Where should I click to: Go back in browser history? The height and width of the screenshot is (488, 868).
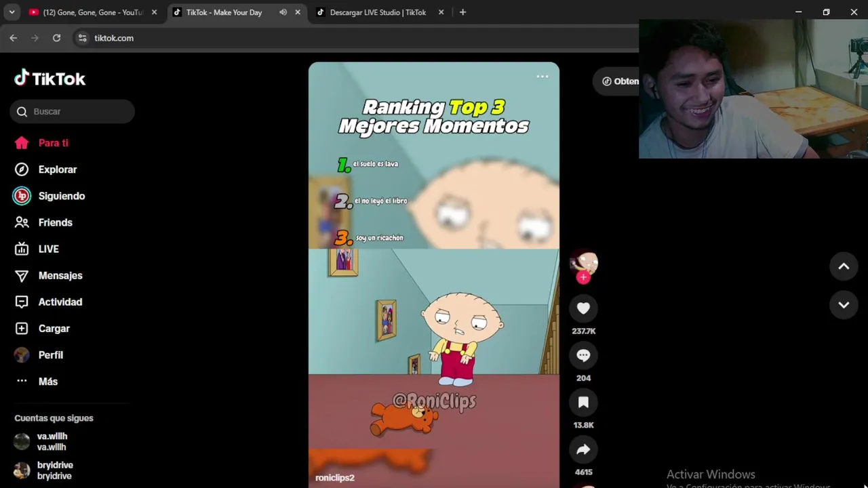pyautogui.click(x=13, y=38)
